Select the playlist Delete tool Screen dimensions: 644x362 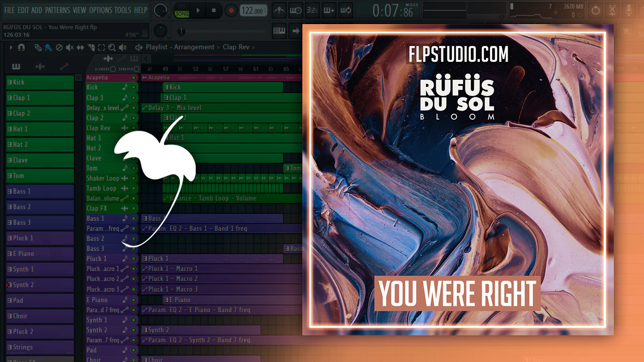point(59,47)
